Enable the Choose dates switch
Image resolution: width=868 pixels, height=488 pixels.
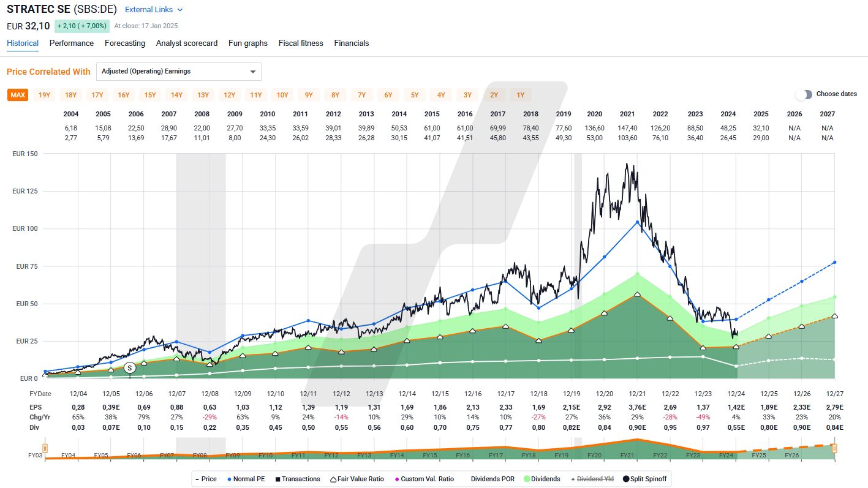(x=804, y=94)
